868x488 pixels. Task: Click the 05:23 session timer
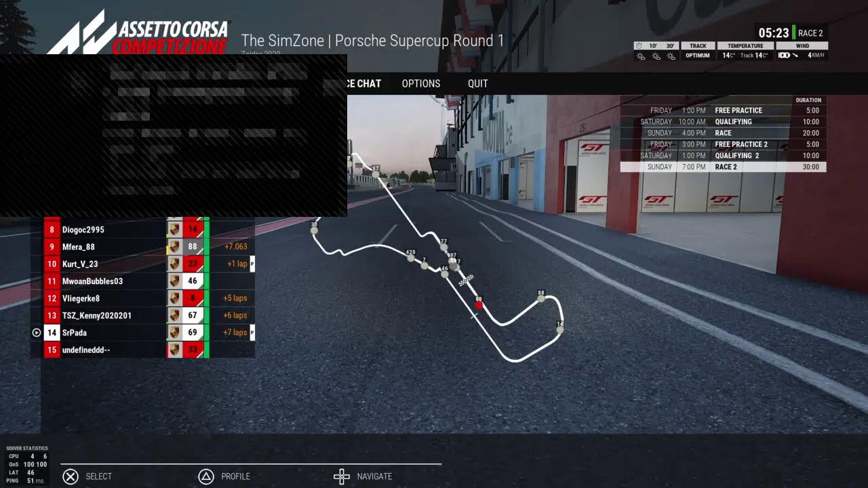click(774, 33)
